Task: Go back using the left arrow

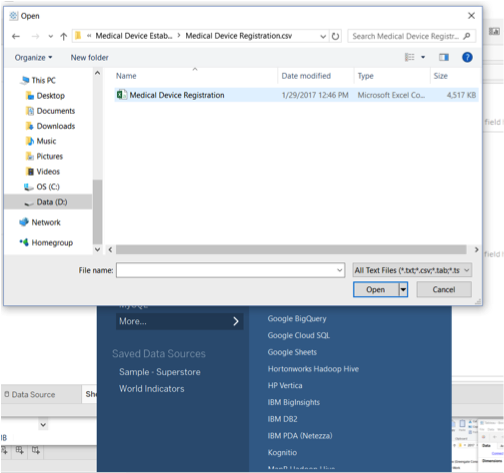Action: coord(16,36)
